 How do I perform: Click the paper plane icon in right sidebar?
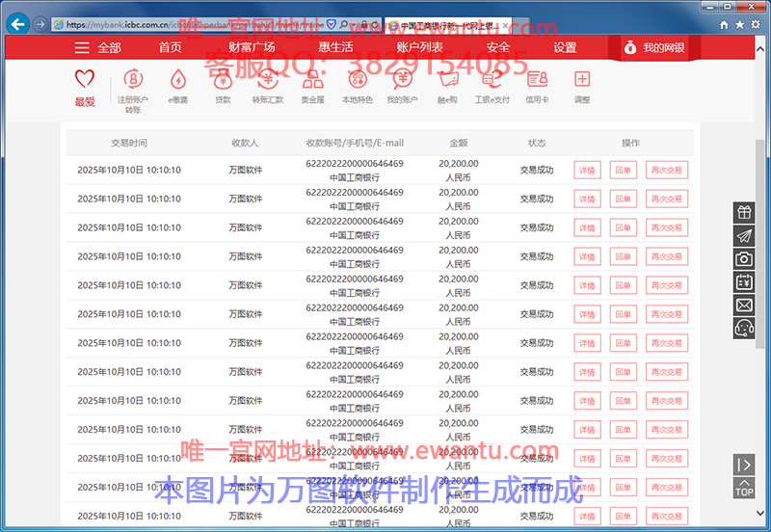744,236
